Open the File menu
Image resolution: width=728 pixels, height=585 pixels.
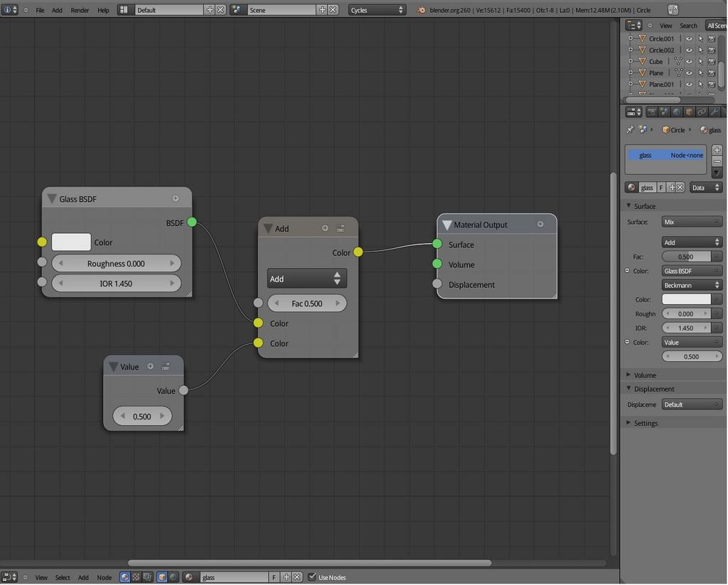40,10
